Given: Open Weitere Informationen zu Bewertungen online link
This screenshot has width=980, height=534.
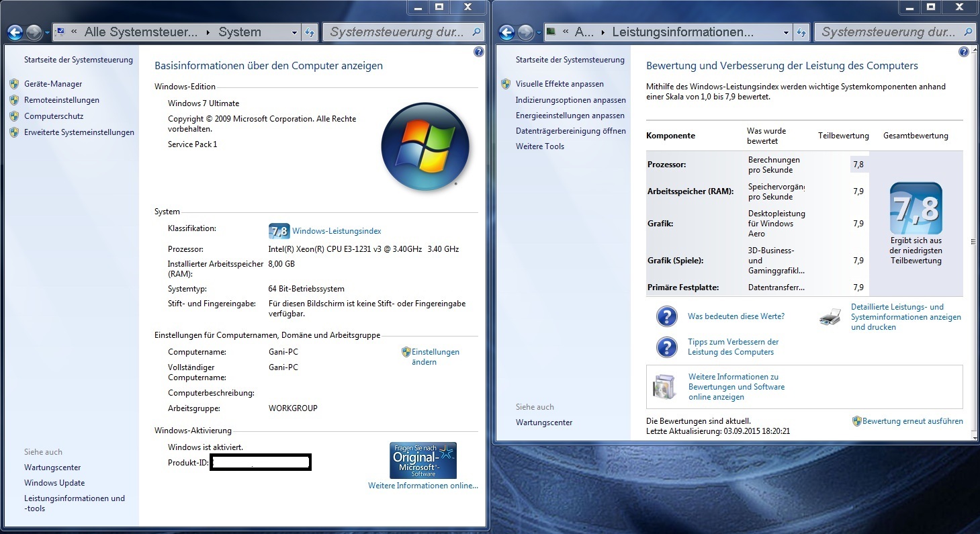Looking at the screenshot, I should (736, 387).
